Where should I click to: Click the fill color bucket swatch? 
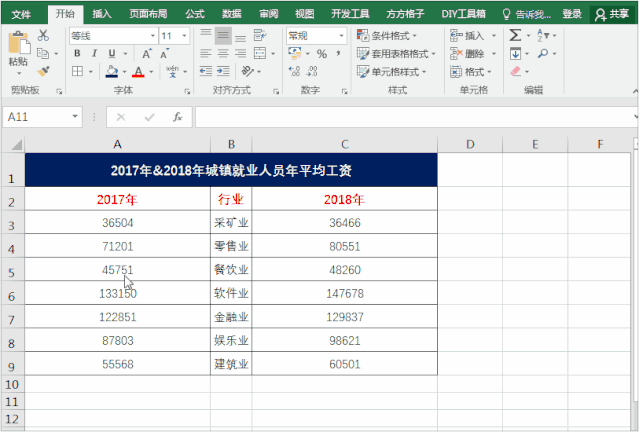click(112, 71)
